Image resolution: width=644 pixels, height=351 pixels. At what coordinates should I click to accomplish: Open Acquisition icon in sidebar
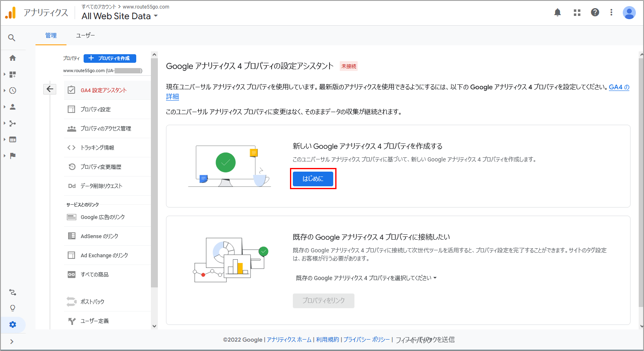(x=13, y=123)
